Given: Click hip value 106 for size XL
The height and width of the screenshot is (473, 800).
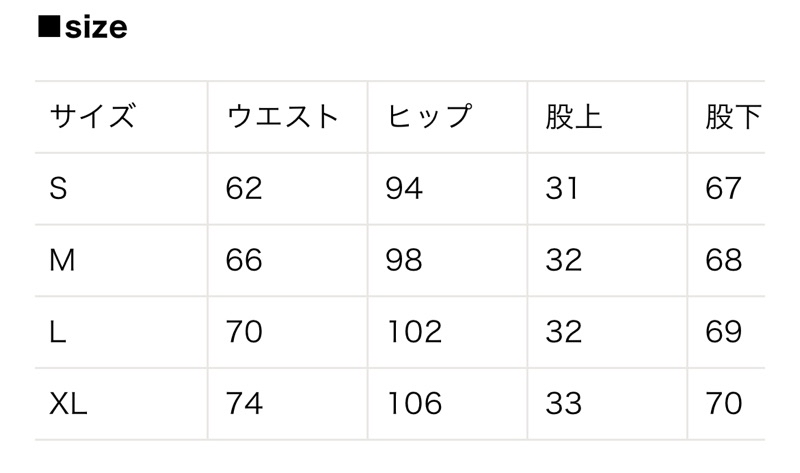Looking at the screenshot, I should [x=414, y=404].
